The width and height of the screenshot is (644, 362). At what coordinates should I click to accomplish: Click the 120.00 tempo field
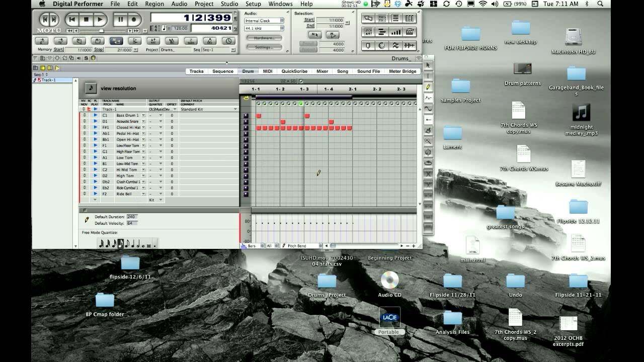(x=180, y=28)
